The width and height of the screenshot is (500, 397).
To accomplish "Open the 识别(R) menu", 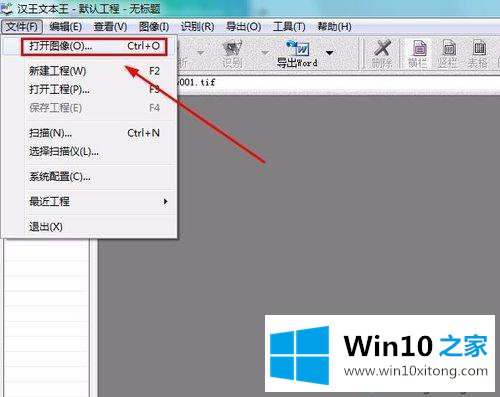I will click(197, 26).
